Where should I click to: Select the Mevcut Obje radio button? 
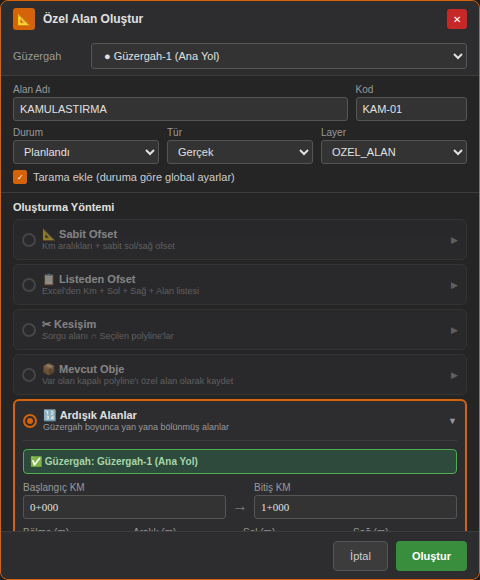[29, 375]
